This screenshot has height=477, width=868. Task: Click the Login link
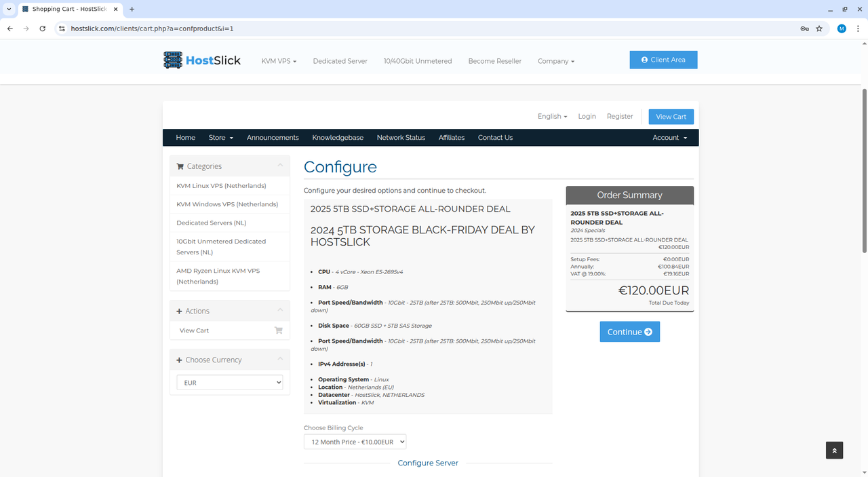tap(587, 117)
